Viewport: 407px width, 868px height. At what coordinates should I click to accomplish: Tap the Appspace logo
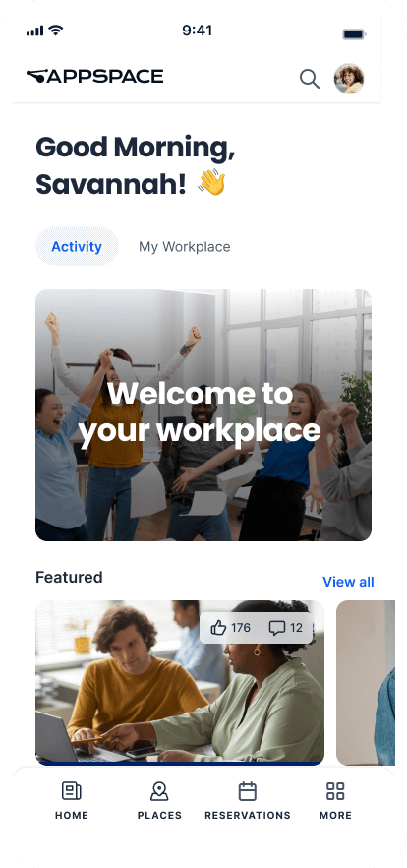95,77
